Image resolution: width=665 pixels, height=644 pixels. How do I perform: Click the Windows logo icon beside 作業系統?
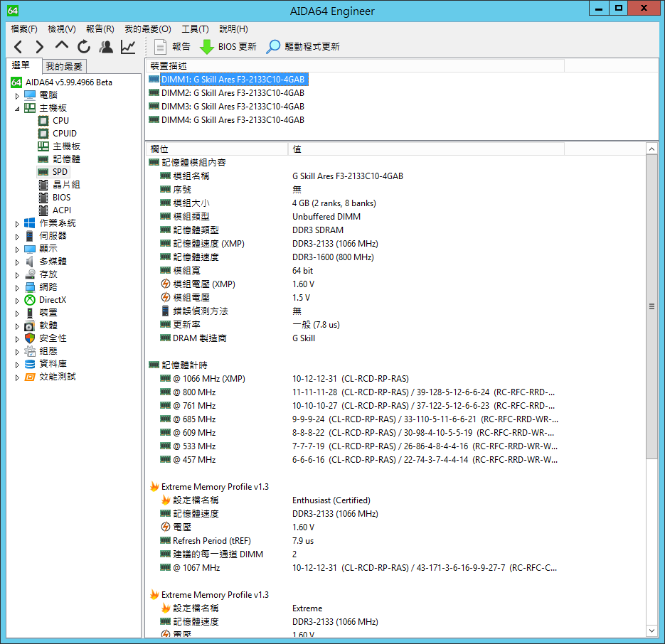point(30,223)
